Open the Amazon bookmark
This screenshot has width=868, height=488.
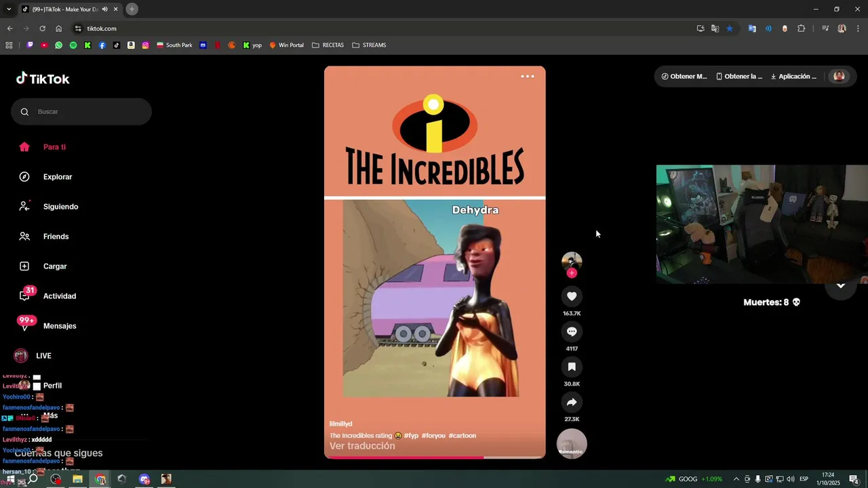[x=131, y=45]
